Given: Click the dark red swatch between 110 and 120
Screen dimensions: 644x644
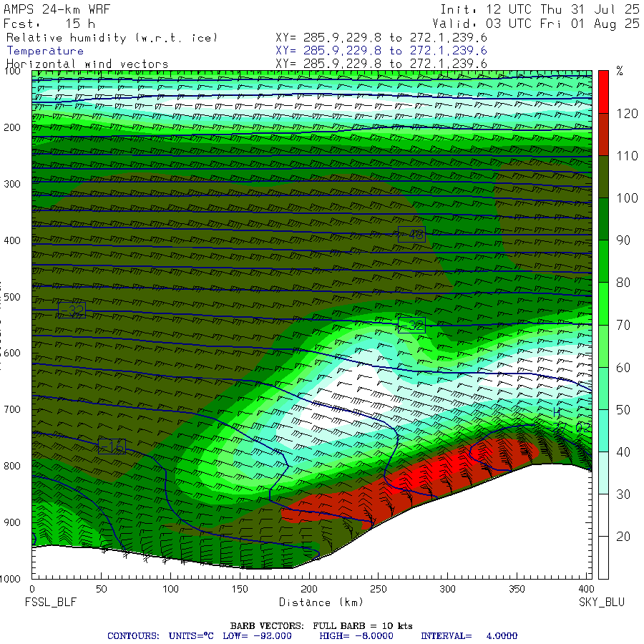Looking at the screenshot, I should coord(603,135).
